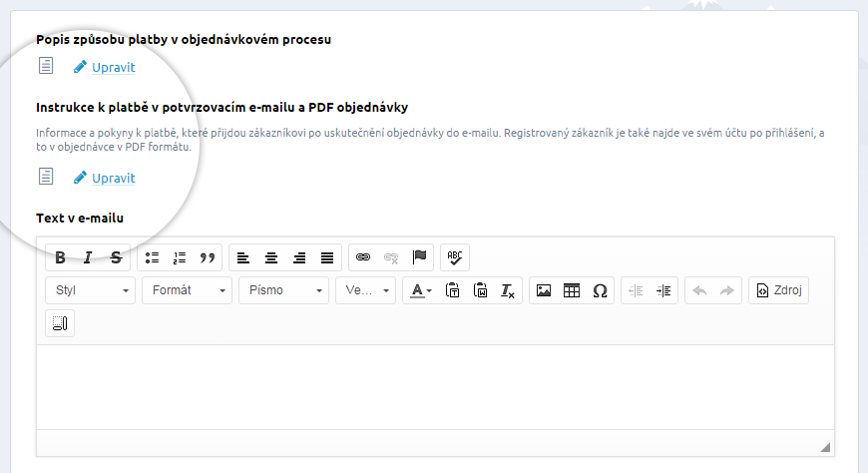Viewport: 868px width, 473px height.
Task: Open the Ve... font size dropdown
Action: click(365, 290)
